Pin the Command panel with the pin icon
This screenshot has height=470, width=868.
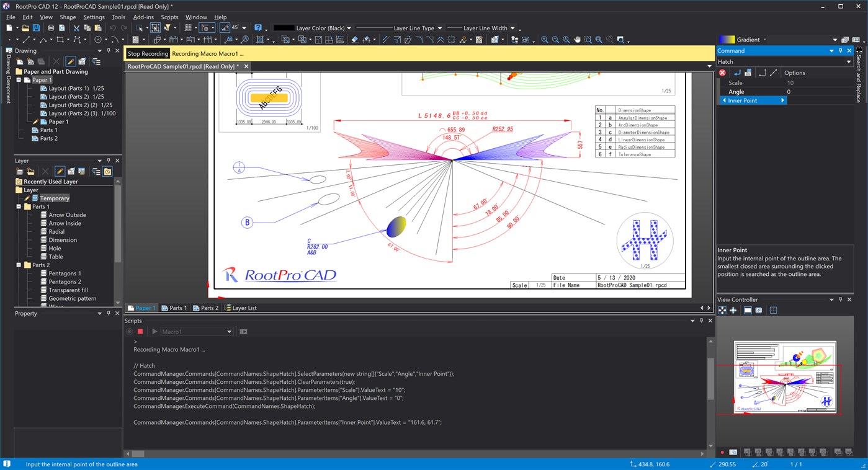(x=840, y=50)
